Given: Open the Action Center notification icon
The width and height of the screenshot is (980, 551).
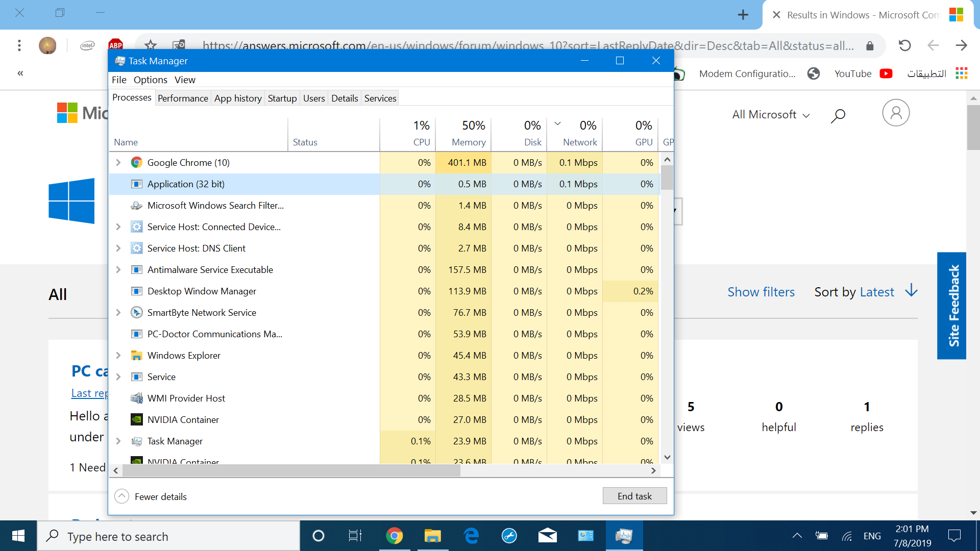Looking at the screenshot, I should [x=954, y=536].
